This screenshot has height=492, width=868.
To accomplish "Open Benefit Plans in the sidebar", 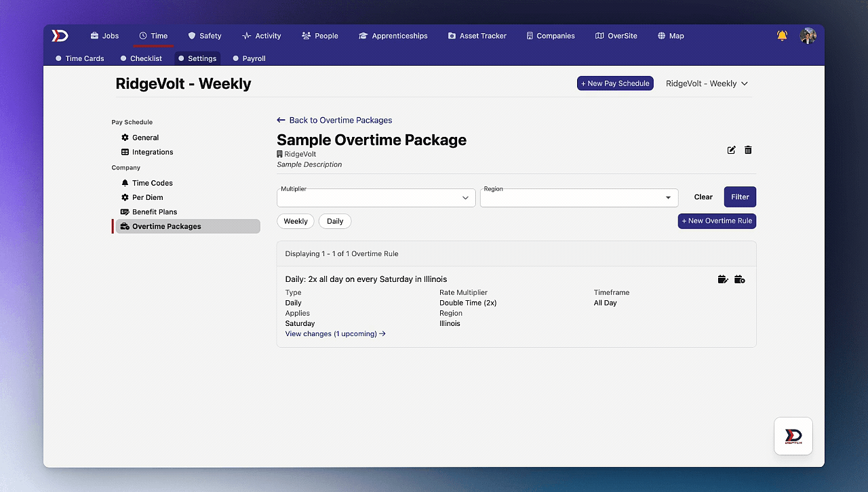I will [149, 211].
